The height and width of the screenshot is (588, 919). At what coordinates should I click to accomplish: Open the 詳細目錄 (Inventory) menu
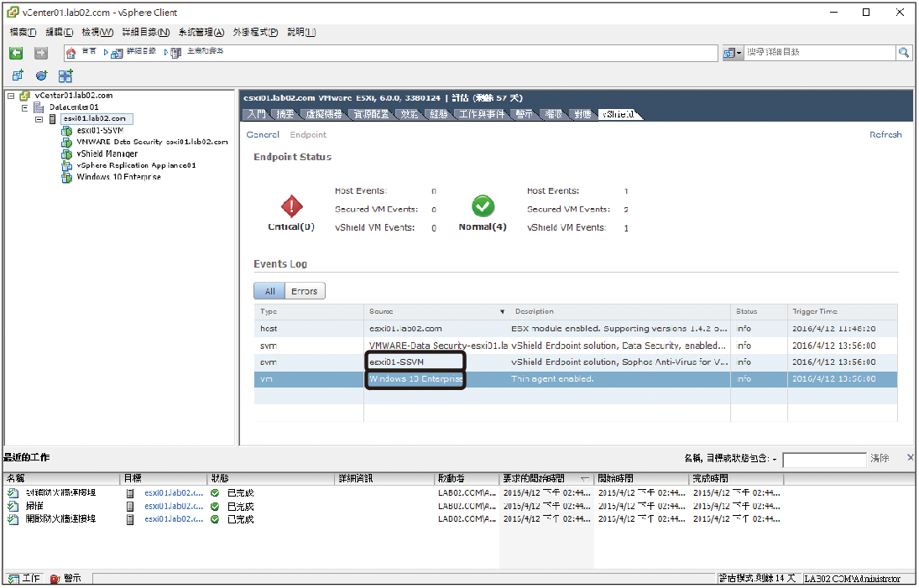click(x=146, y=32)
